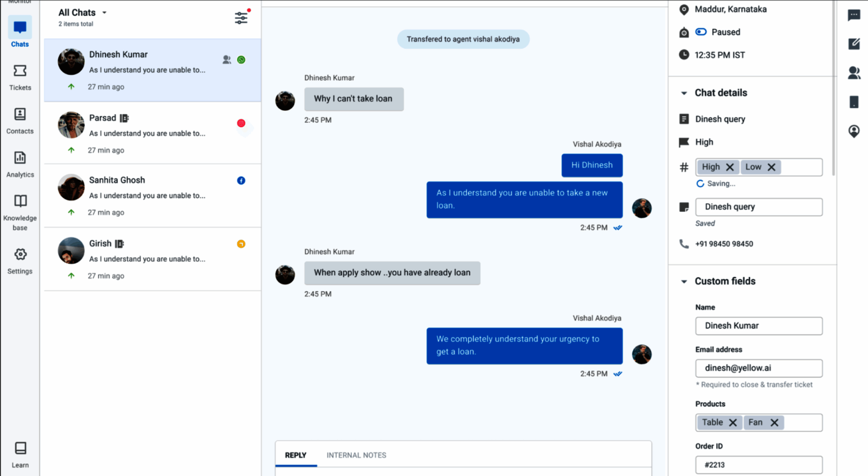This screenshot has height=476, width=868.
Task: Open Sanhita Ghosh's chat conversation
Action: 153,196
